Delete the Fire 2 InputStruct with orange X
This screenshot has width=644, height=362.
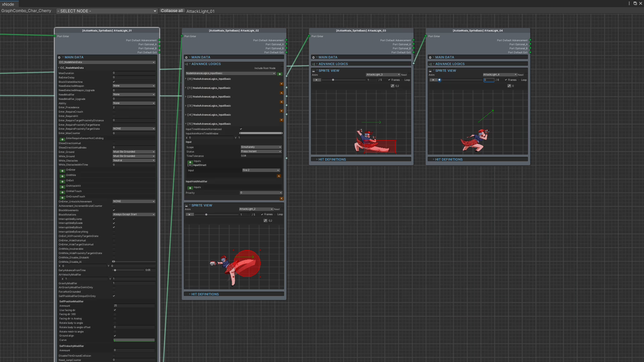[279, 176]
